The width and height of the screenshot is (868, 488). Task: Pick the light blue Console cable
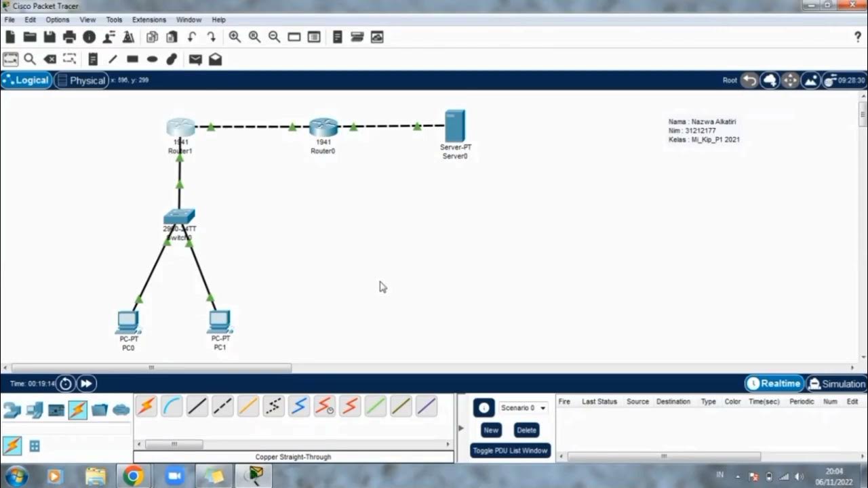click(172, 406)
